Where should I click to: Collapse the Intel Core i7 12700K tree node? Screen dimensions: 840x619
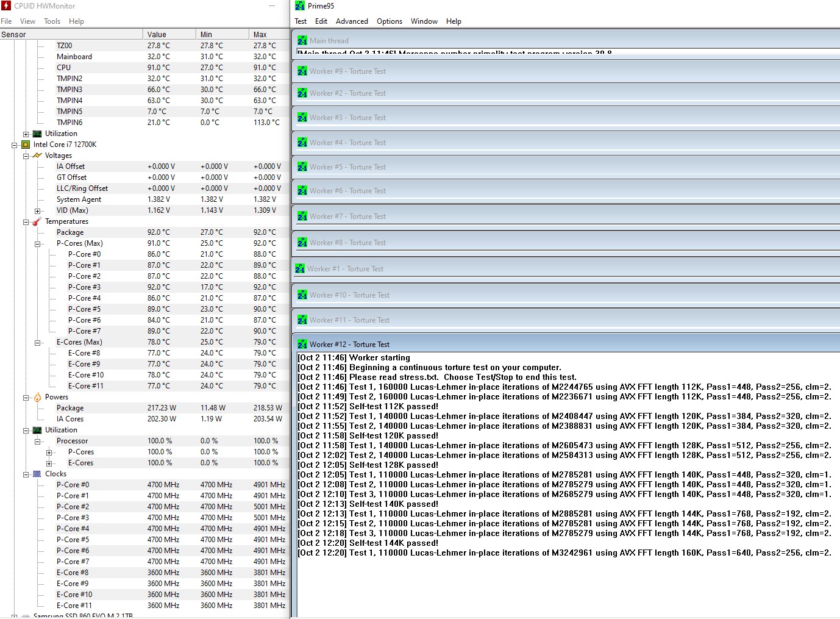[14, 145]
